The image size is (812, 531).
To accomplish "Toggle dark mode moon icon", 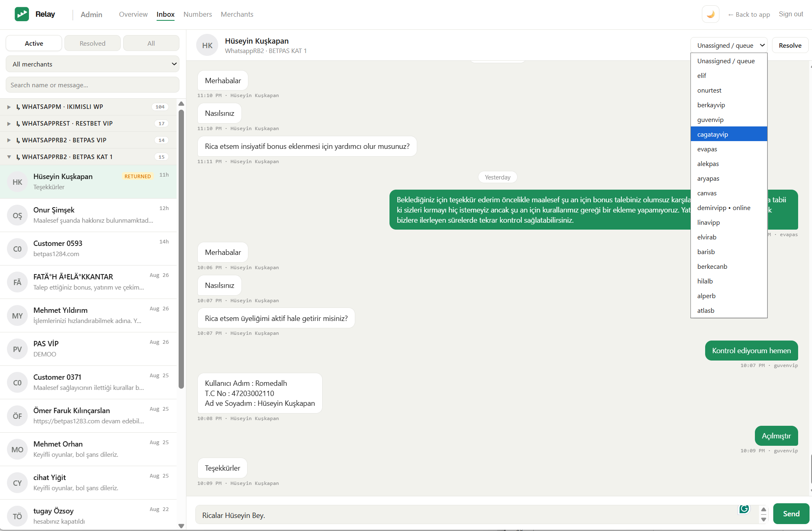I will (x=710, y=14).
